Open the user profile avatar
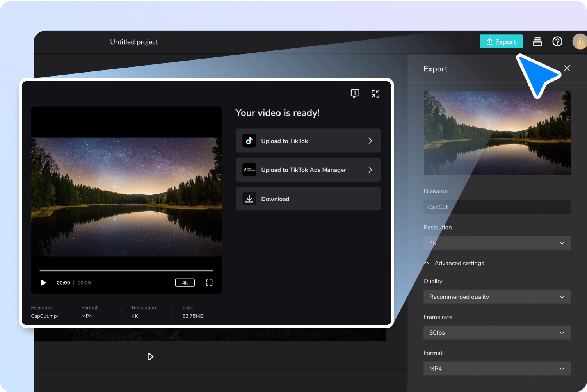The width and height of the screenshot is (587, 392). [580, 41]
